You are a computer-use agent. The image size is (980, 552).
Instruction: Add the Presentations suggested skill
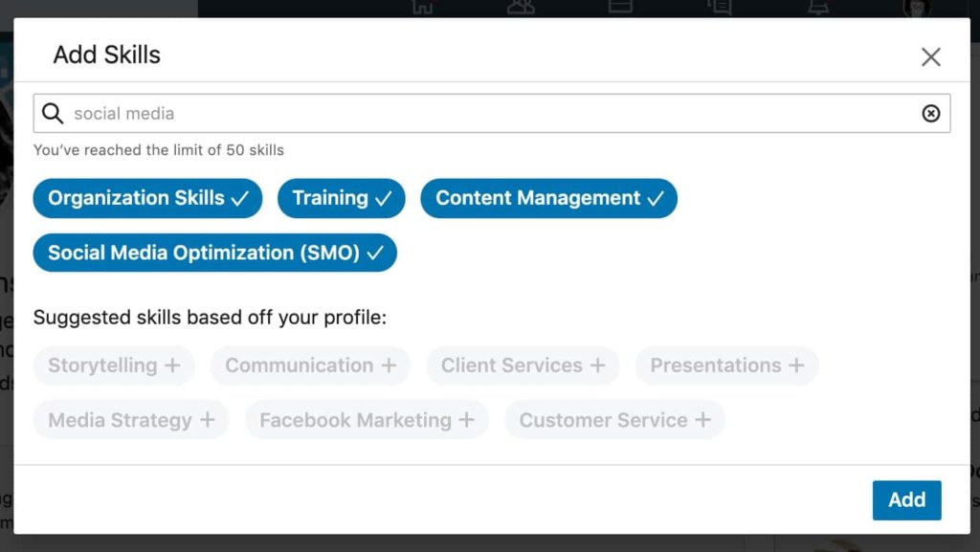pos(726,366)
